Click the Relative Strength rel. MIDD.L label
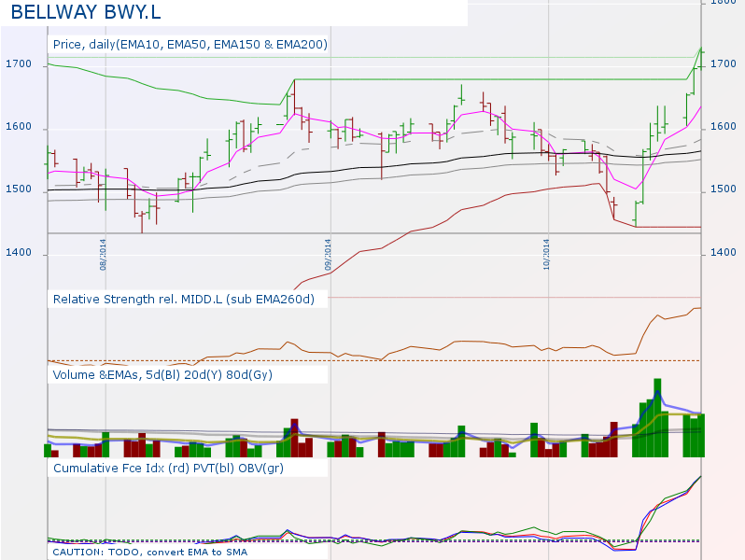This screenshot has width=745, height=560. pyautogui.click(x=183, y=300)
